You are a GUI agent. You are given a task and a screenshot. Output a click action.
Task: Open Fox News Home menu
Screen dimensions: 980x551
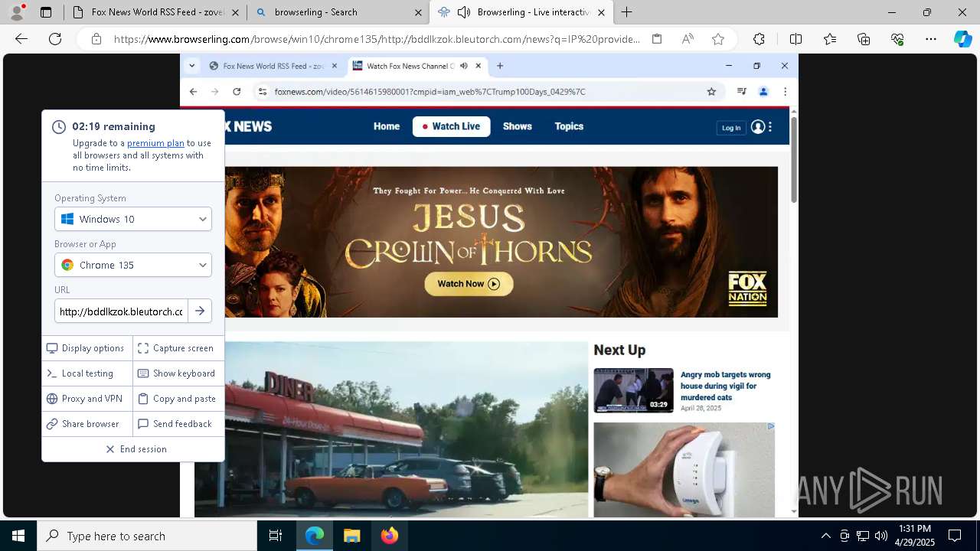point(387,126)
